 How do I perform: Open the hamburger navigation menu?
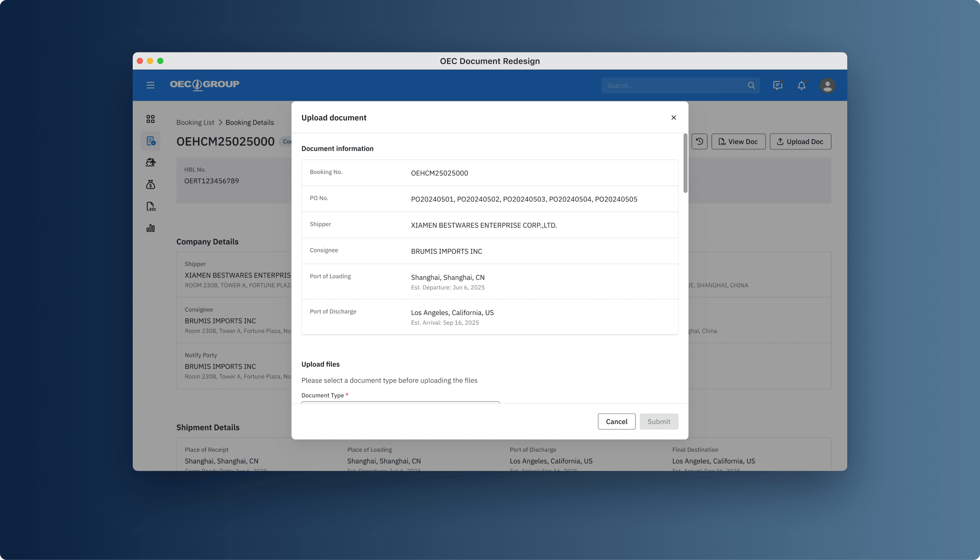[x=150, y=85]
